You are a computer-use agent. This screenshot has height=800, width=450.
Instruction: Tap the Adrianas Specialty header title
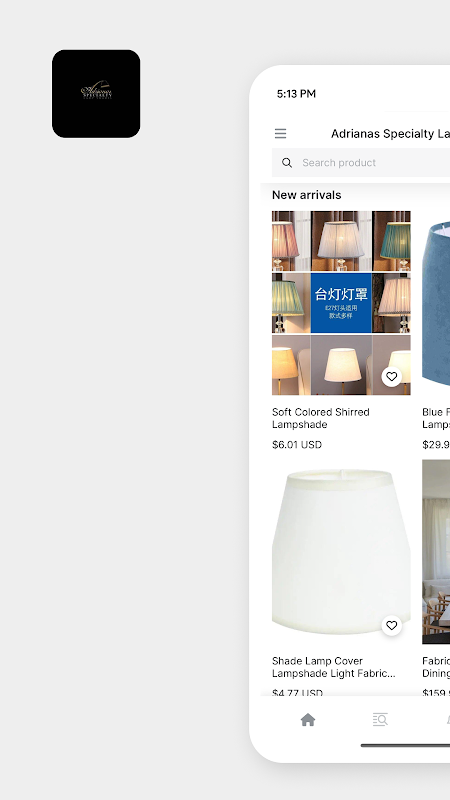(x=390, y=134)
